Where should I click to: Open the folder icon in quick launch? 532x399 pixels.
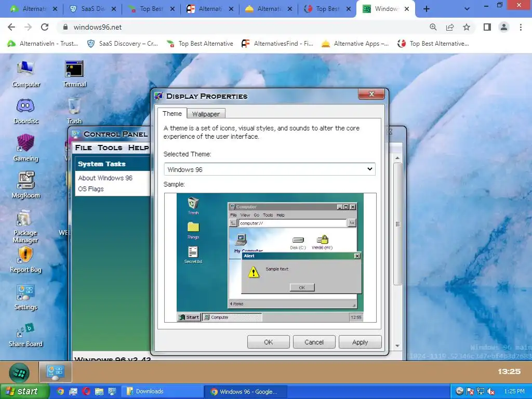[x=99, y=391]
